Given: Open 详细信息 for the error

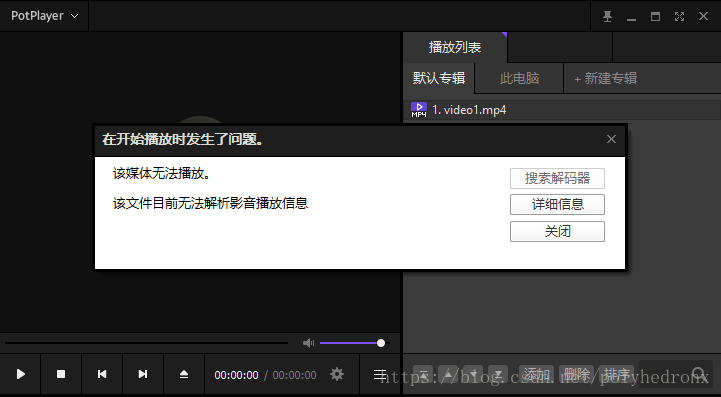Looking at the screenshot, I should click(x=557, y=204).
